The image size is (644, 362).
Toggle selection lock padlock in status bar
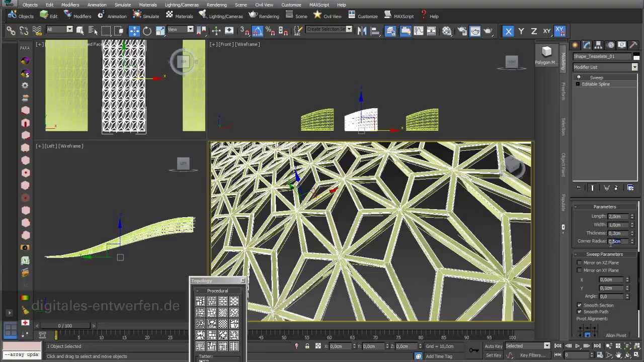[x=307, y=346]
